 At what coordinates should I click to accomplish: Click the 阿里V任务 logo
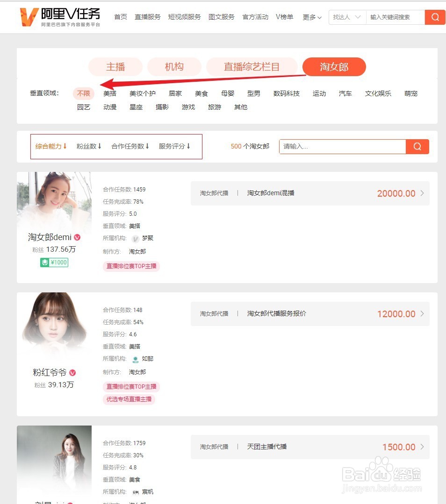[60, 17]
